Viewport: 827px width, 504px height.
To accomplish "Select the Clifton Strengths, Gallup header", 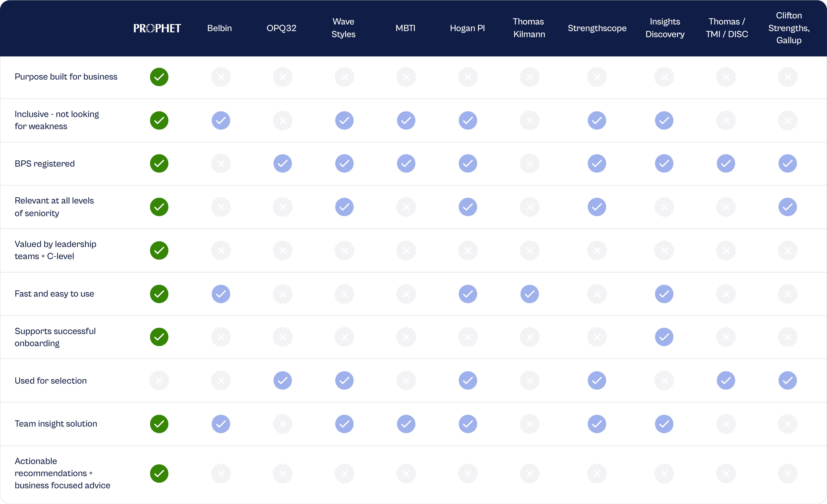I will 789,28.
